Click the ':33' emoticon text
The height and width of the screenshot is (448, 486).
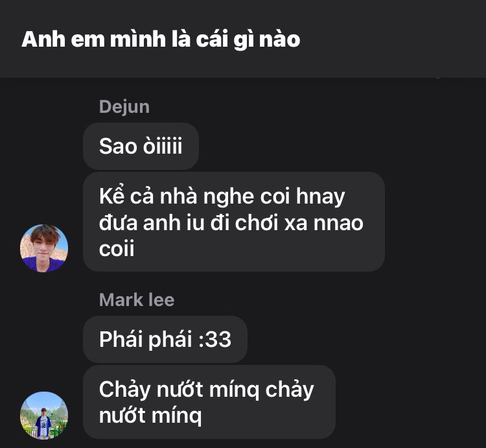(x=214, y=339)
